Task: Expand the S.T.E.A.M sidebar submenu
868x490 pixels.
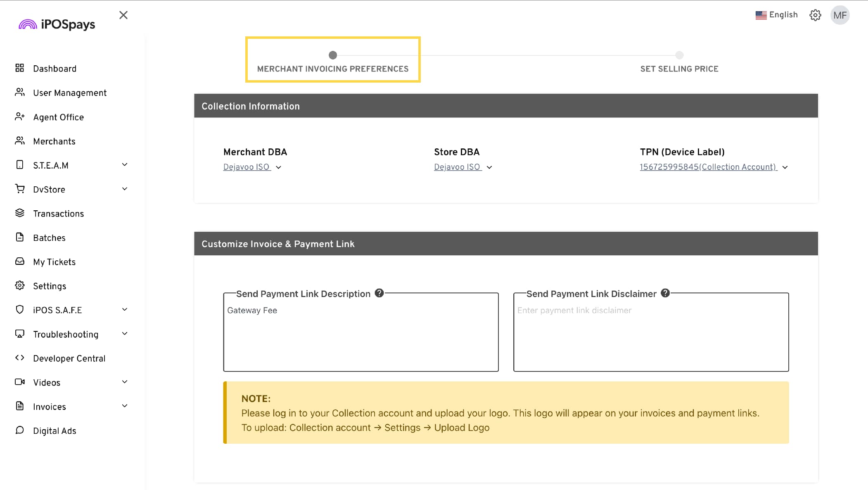Action: pos(125,165)
